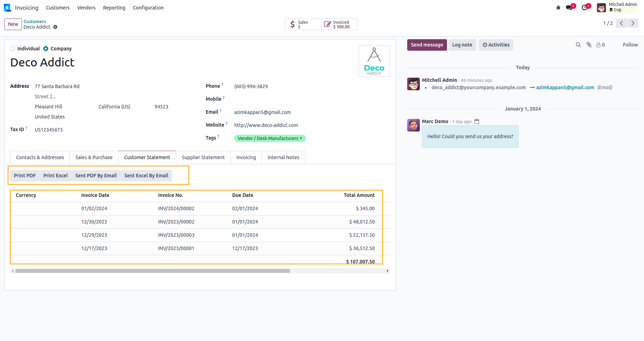644x341 pixels.
Task: Select the Company radio button
Action: [x=46, y=49]
